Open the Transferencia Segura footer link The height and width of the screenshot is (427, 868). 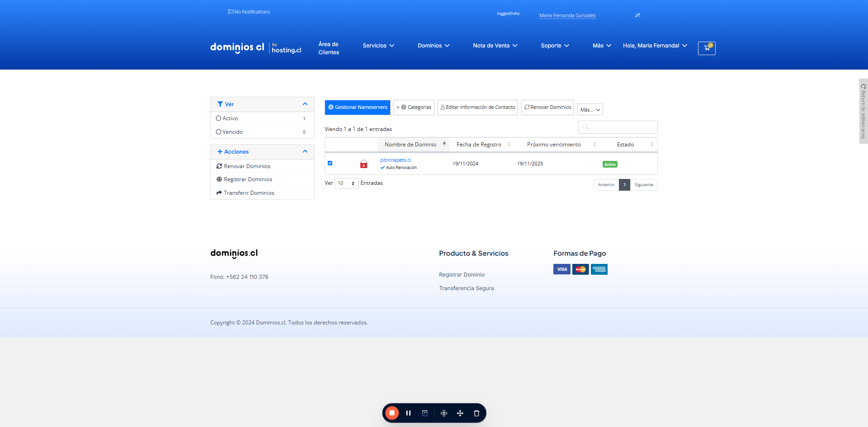(x=467, y=288)
